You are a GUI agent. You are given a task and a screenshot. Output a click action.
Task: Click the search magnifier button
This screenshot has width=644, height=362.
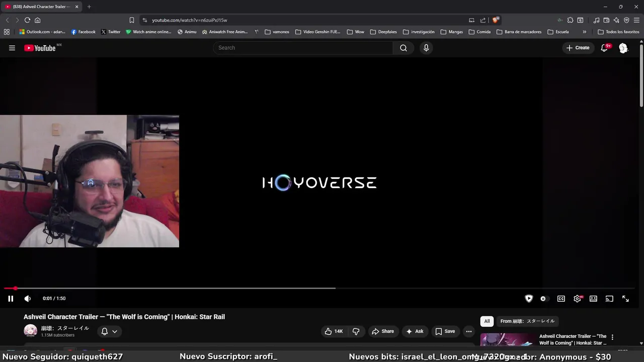tap(404, 48)
